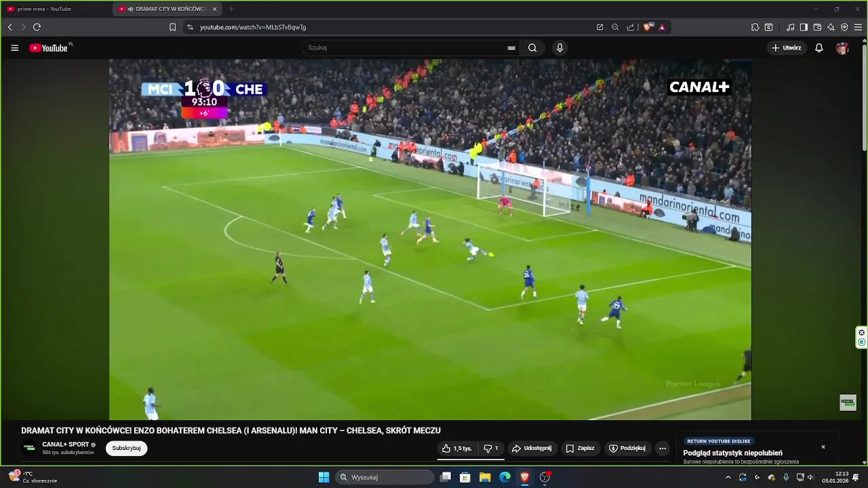This screenshot has height=488, width=868.
Task: Close the DRAMAT CITY tab
Action: tap(215, 9)
